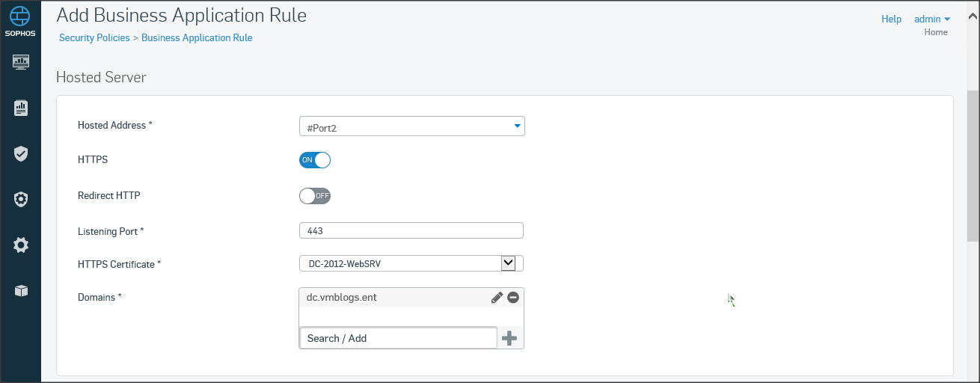Edit the dc.vmblogs.ent domain with pencil icon
The width and height of the screenshot is (980, 383).
click(497, 298)
